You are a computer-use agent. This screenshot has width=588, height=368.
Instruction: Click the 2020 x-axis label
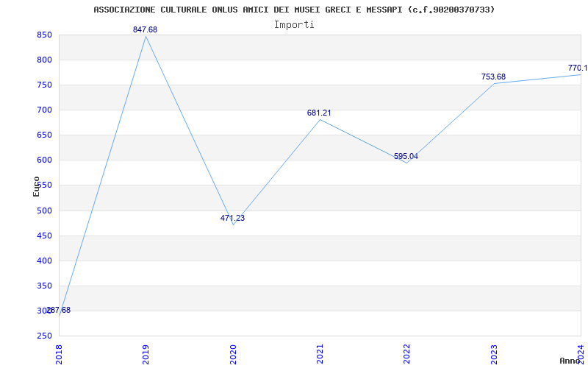click(232, 354)
